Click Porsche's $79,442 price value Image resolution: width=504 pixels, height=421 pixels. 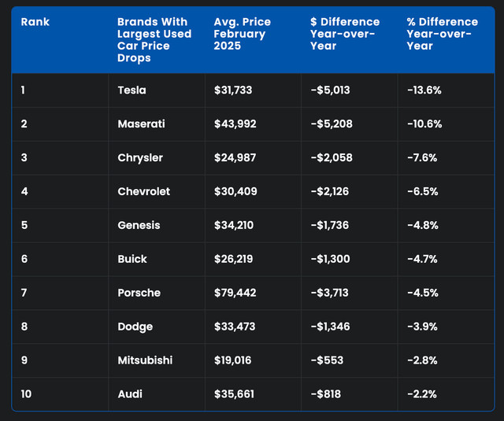(235, 294)
